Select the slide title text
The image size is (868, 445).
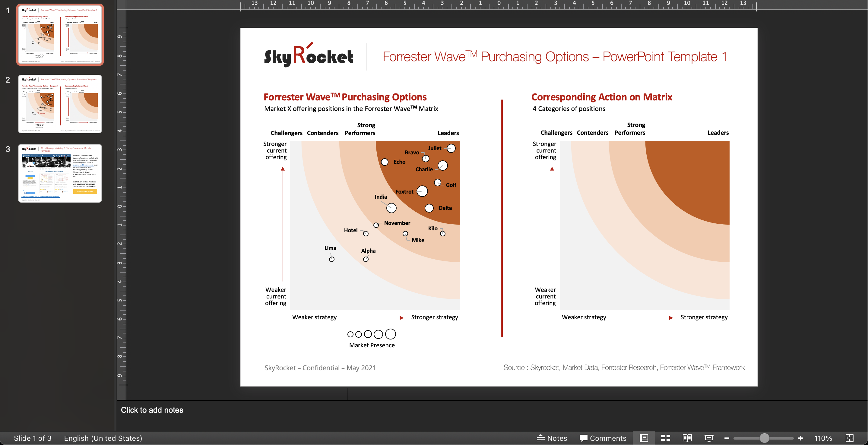tap(555, 57)
